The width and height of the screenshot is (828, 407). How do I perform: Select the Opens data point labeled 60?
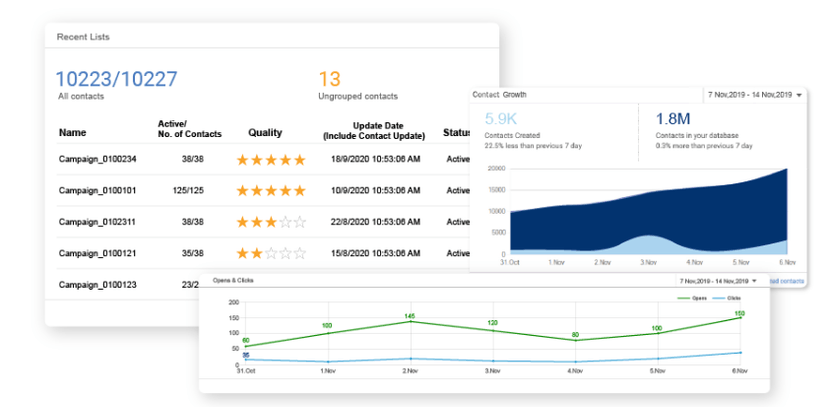[x=246, y=346]
